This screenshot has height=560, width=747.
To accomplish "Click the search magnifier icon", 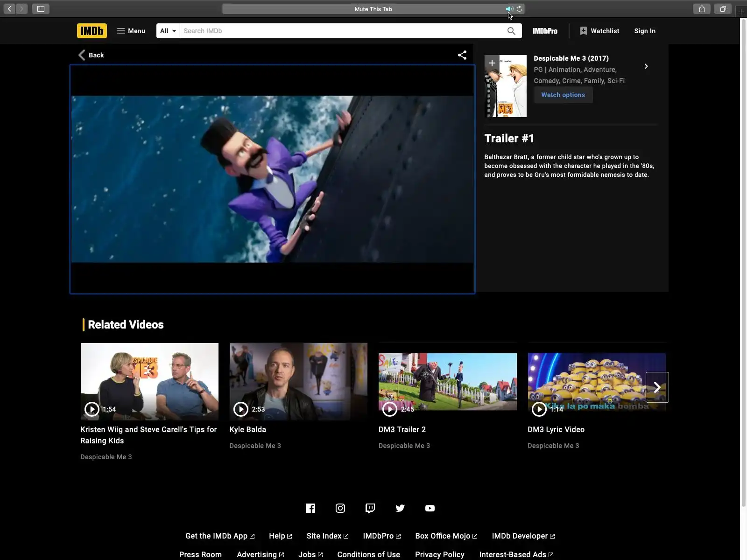I will (x=511, y=31).
